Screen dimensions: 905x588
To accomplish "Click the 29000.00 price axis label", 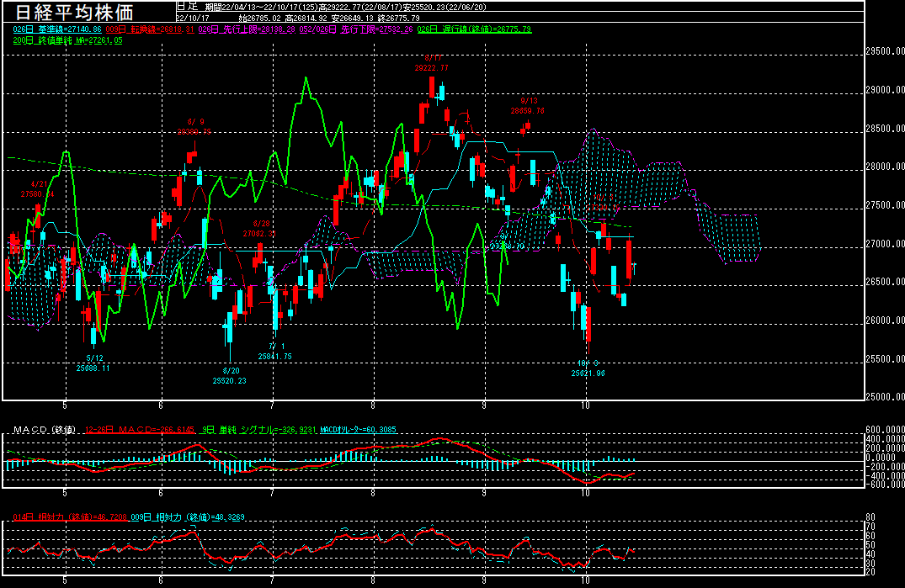I will click(x=885, y=90).
